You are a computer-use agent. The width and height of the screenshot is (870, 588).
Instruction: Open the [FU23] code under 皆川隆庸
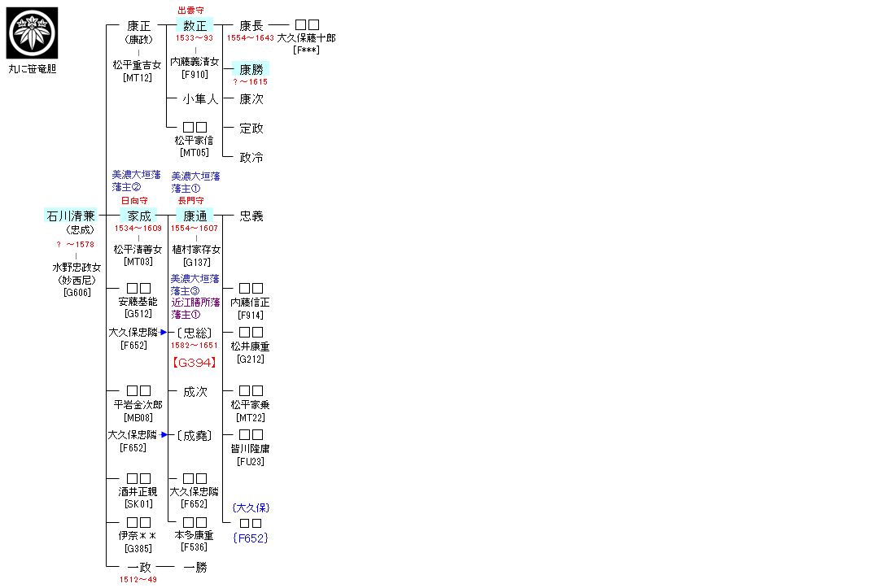click(x=251, y=462)
